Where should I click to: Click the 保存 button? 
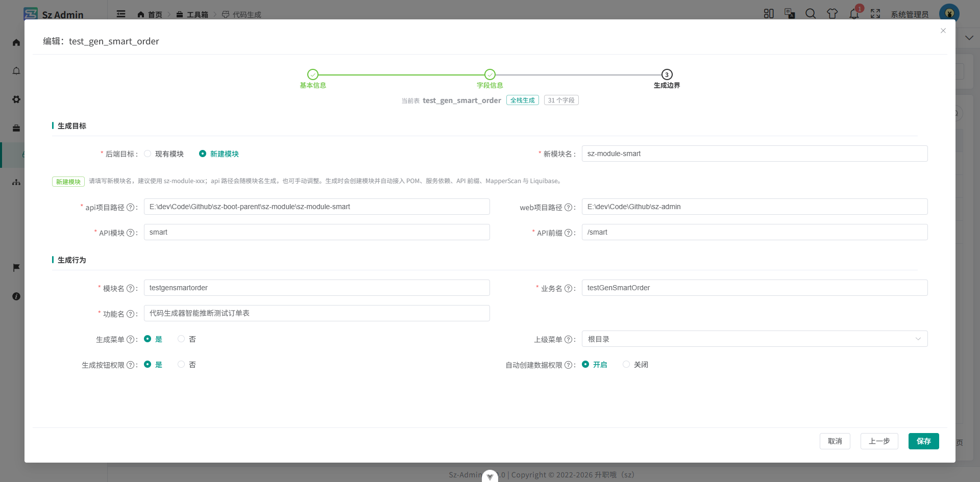coord(924,441)
